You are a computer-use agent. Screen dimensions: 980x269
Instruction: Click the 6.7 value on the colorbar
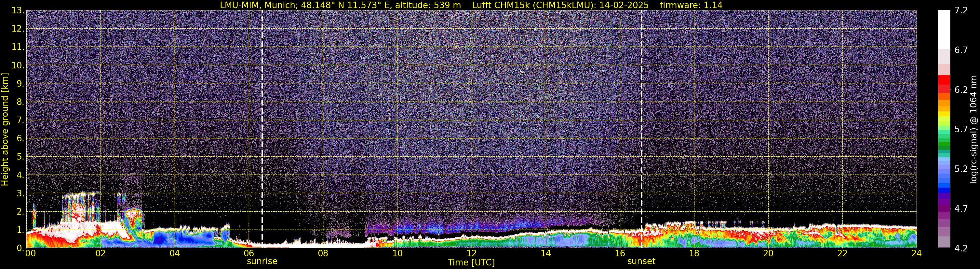click(x=961, y=50)
